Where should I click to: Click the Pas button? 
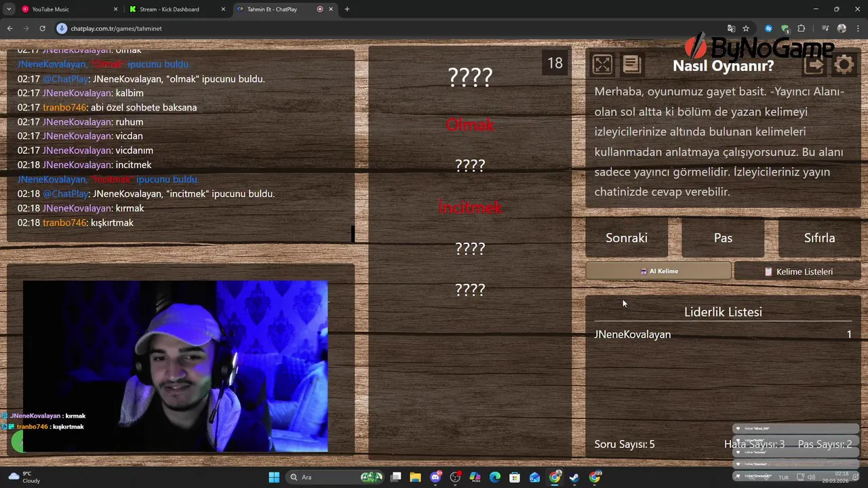(723, 238)
